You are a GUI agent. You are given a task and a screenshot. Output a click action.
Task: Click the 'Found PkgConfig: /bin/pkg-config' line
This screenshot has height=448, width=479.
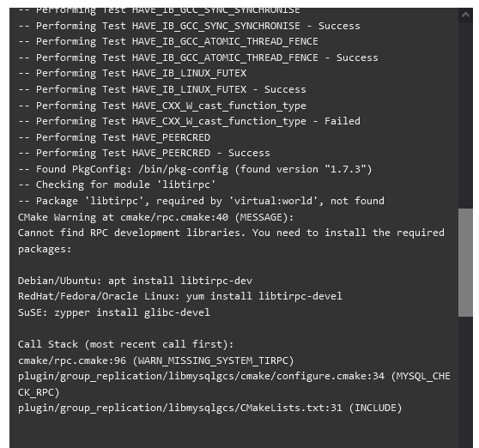point(195,169)
